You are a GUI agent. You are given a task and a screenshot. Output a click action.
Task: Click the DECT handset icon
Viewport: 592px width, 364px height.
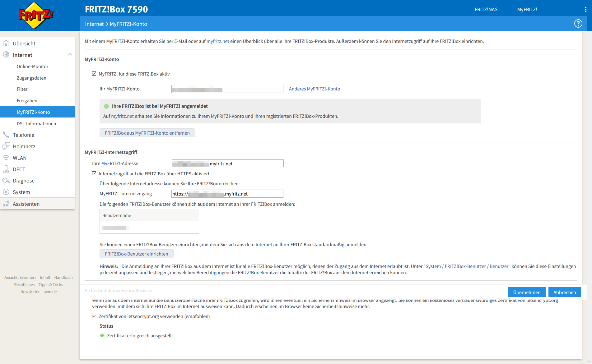click(6, 169)
